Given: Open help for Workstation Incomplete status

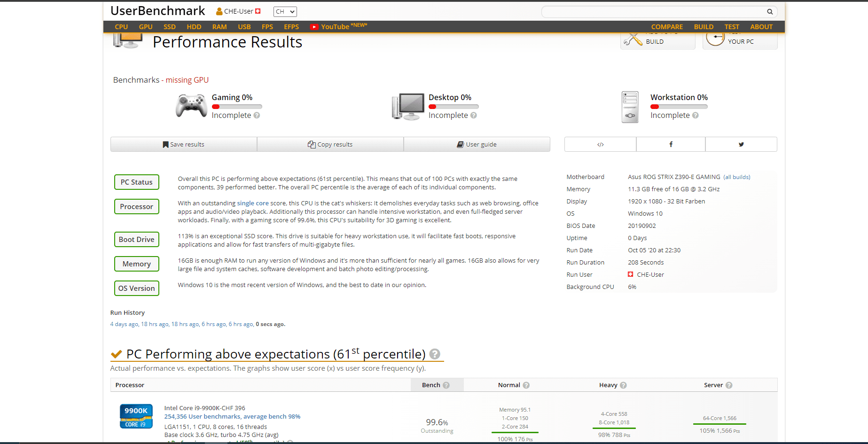Looking at the screenshot, I should pos(696,116).
